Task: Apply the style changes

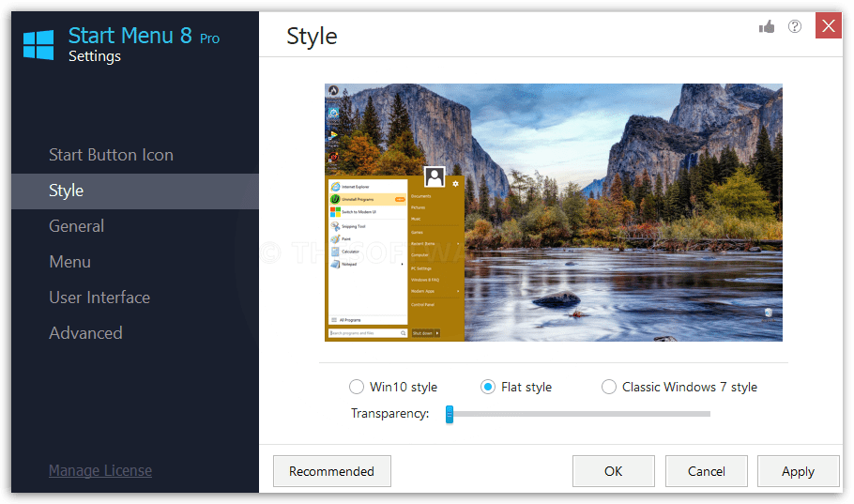Action: (x=799, y=471)
